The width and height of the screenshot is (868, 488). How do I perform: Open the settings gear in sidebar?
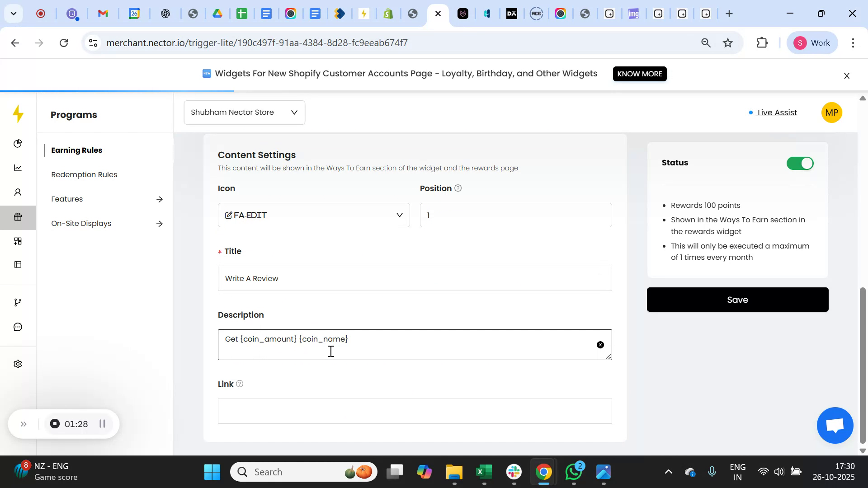(18, 364)
